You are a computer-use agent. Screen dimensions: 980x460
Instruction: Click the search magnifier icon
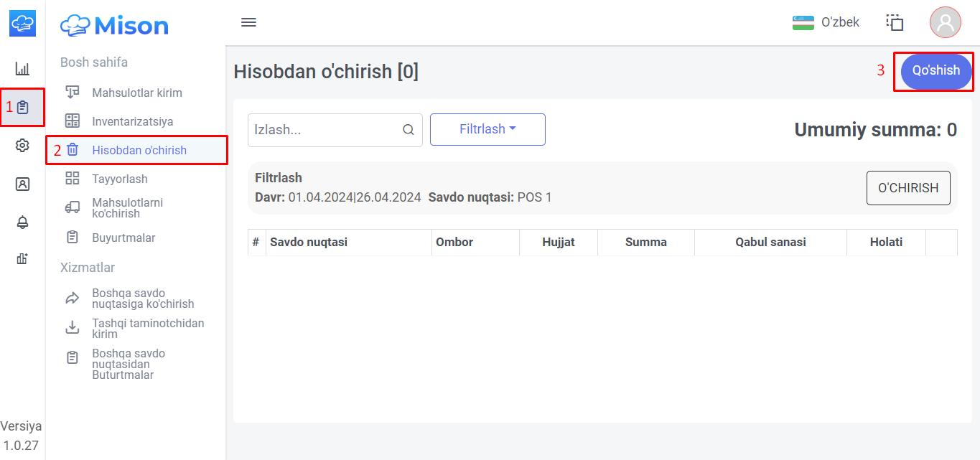(409, 130)
